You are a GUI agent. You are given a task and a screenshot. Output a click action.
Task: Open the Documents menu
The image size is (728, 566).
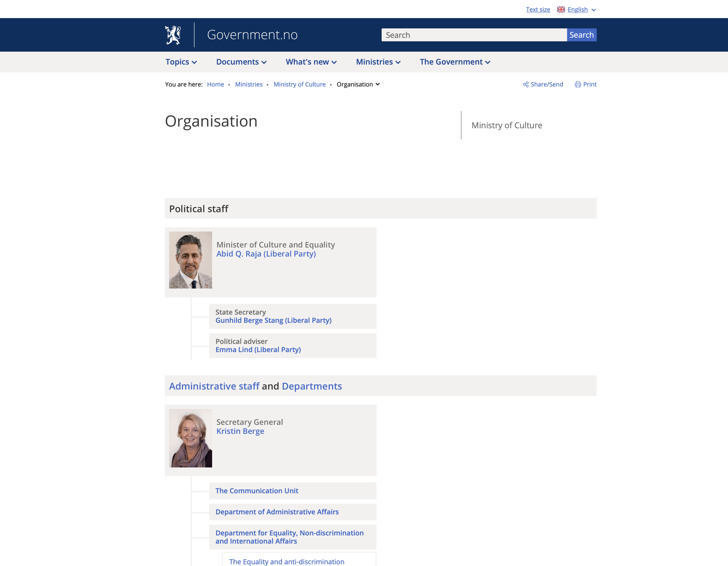click(x=241, y=62)
